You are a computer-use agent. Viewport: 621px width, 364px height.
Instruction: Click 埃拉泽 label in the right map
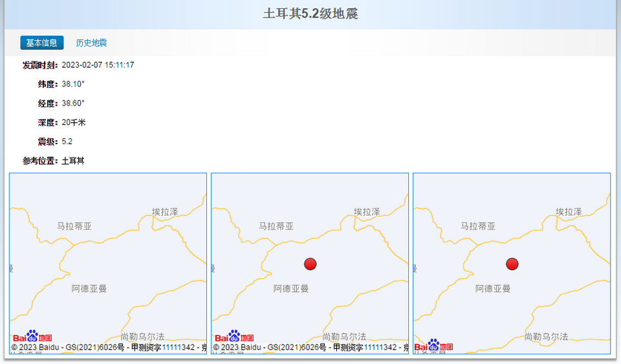(569, 212)
